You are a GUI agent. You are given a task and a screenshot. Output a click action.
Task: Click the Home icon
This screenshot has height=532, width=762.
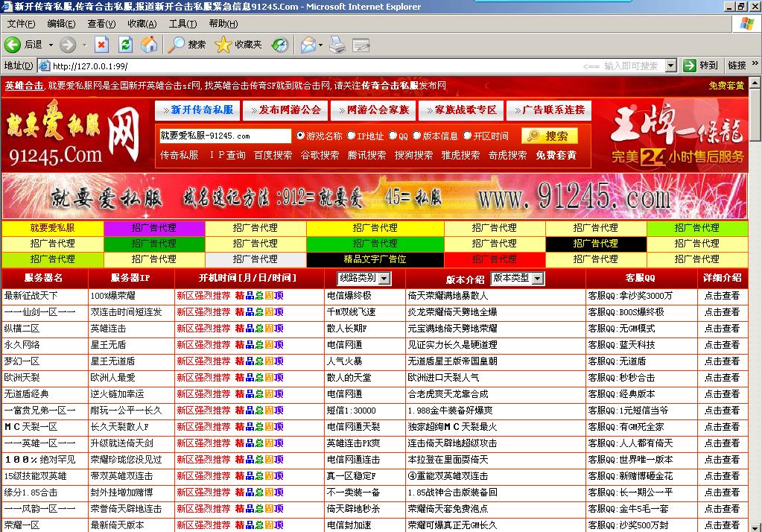[x=150, y=45]
